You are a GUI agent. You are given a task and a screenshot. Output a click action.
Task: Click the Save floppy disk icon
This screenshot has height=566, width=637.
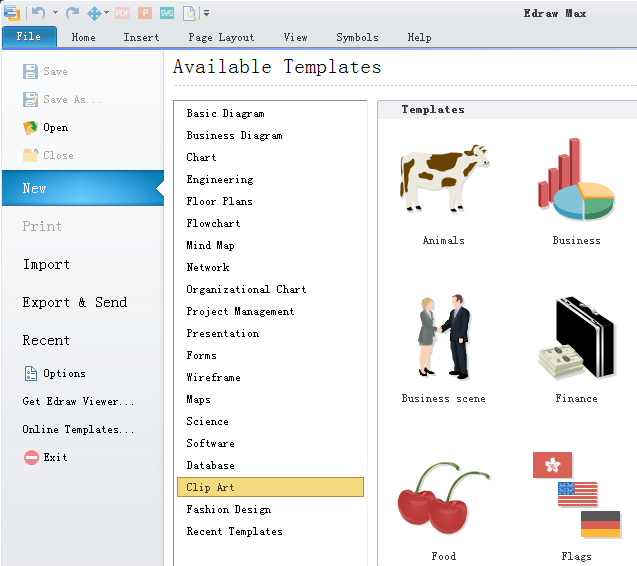30,72
